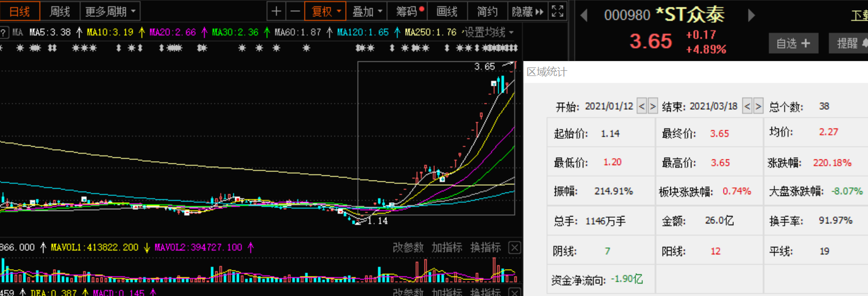Move end date 2021/03/18 earlier with < button
Screen dimensions: 868x296
(747, 106)
